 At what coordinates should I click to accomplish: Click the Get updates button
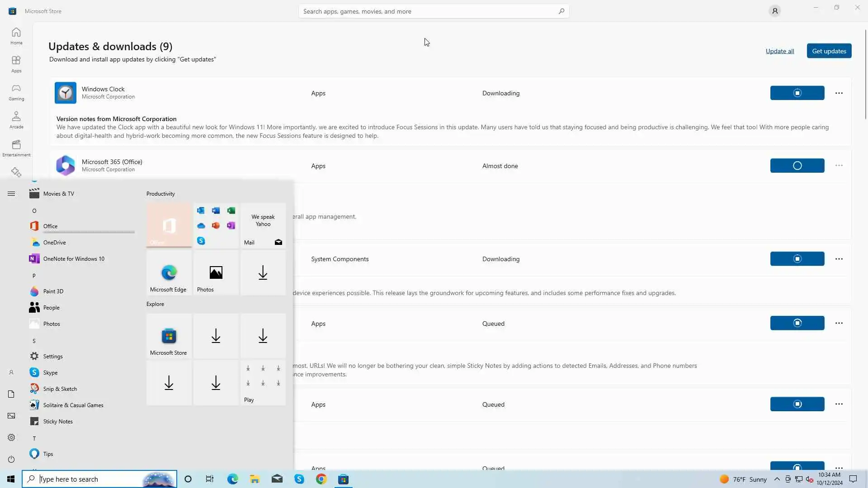point(829,51)
